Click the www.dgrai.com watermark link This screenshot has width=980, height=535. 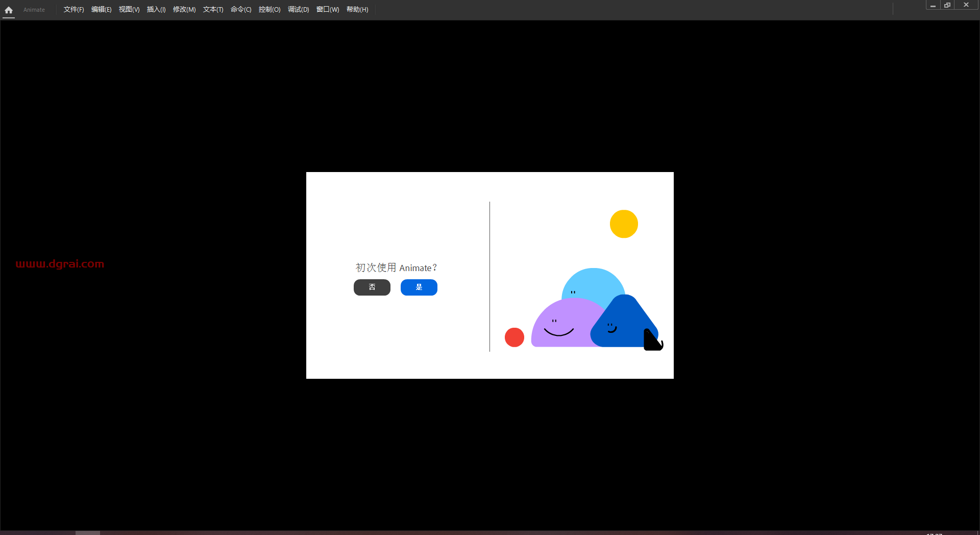coord(59,264)
